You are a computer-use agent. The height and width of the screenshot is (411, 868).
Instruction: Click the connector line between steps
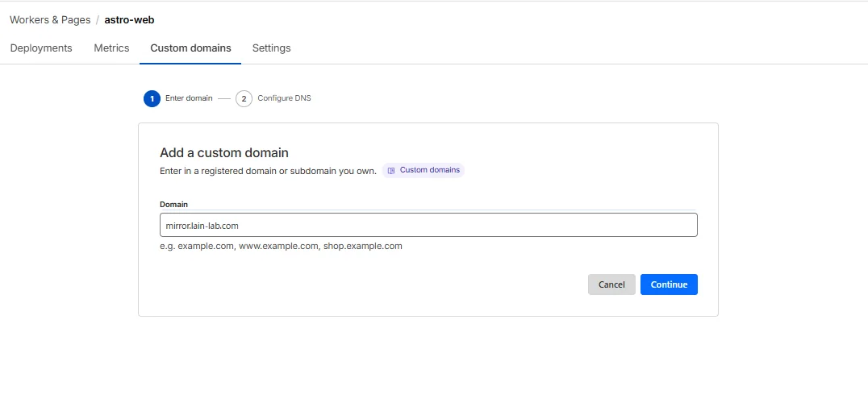tap(223, 99)
